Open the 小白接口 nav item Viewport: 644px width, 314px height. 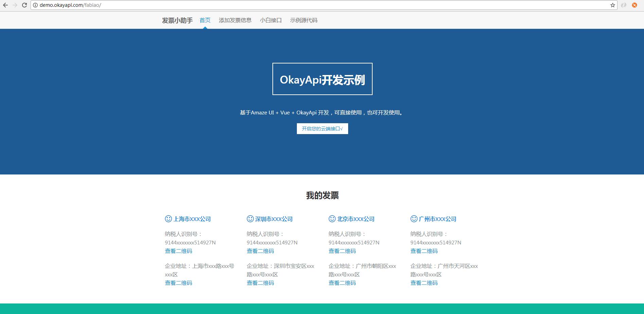[271, 20]
